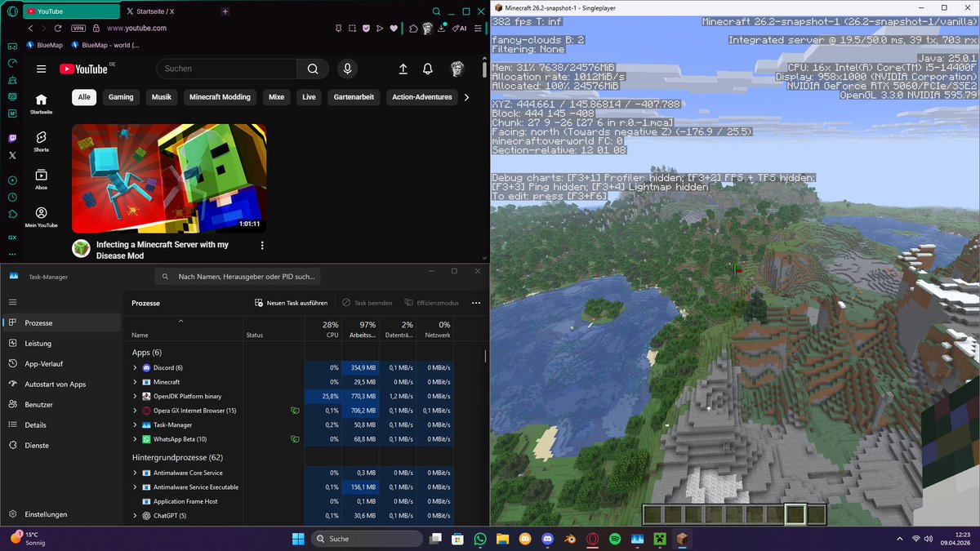Expand Discord (6) process group
The height and width of the screenshot is (551, 980).
point(136,368)
